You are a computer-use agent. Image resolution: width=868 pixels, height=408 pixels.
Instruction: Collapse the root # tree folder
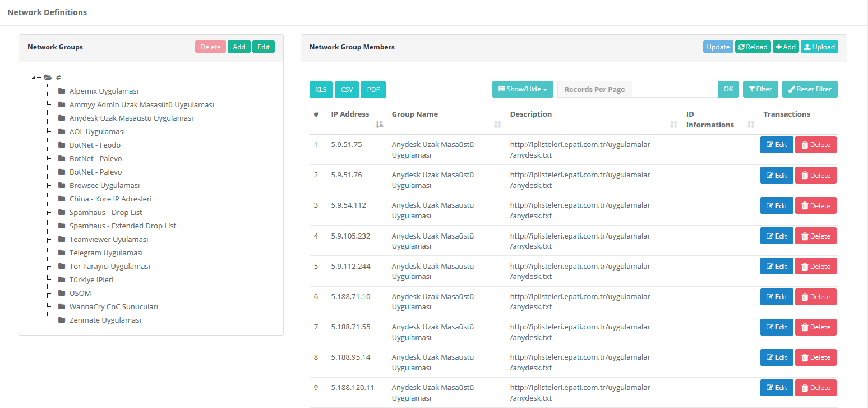pyautogui.click(x=35, y=77)
